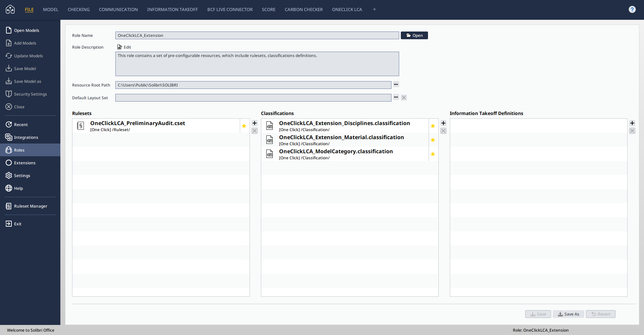Screen dimensions: 644x335
Task: Click Edit role description icon
Action: click(x=120, y=47)
